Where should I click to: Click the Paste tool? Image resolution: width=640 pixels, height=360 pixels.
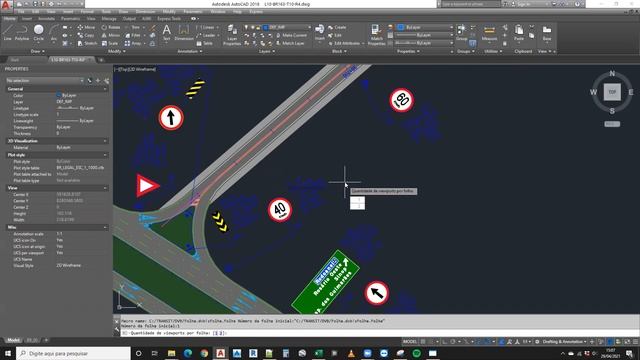point(519,32)
